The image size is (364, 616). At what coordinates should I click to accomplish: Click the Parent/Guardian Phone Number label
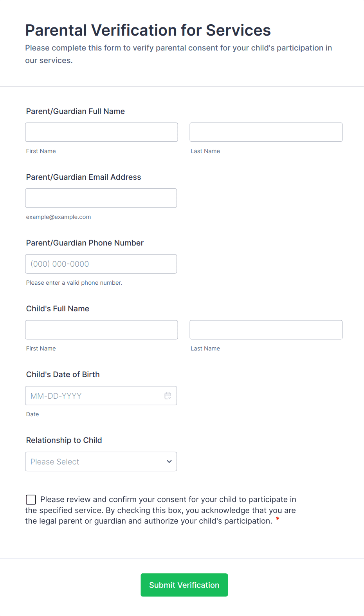tap(85, 243)
